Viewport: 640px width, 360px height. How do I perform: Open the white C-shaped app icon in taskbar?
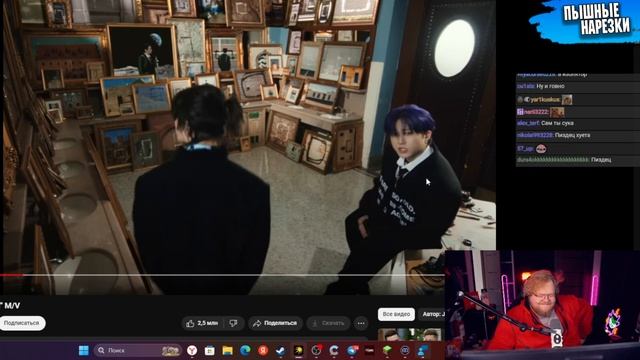[x=334, y=350]
